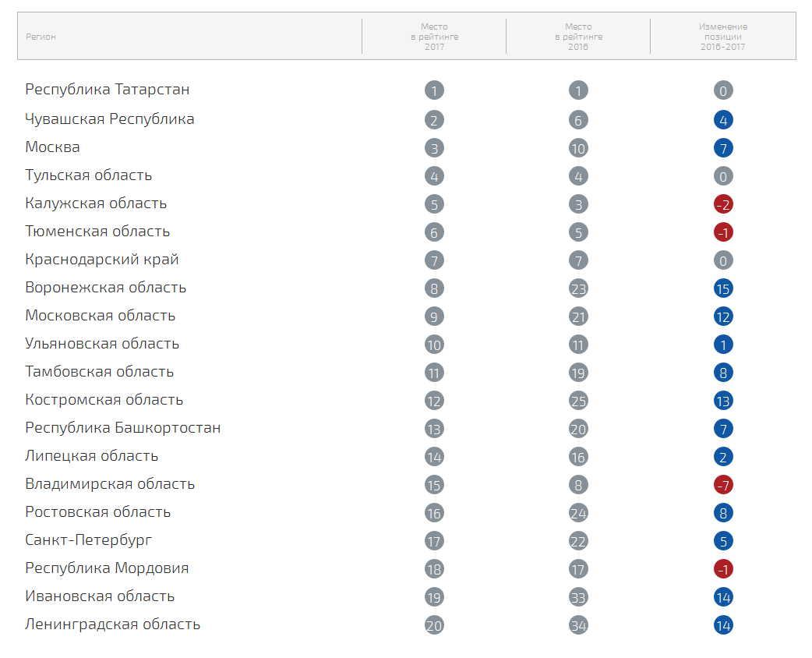
Task: Select Московская область's blue "12" change badge
Action: point(723,317)
